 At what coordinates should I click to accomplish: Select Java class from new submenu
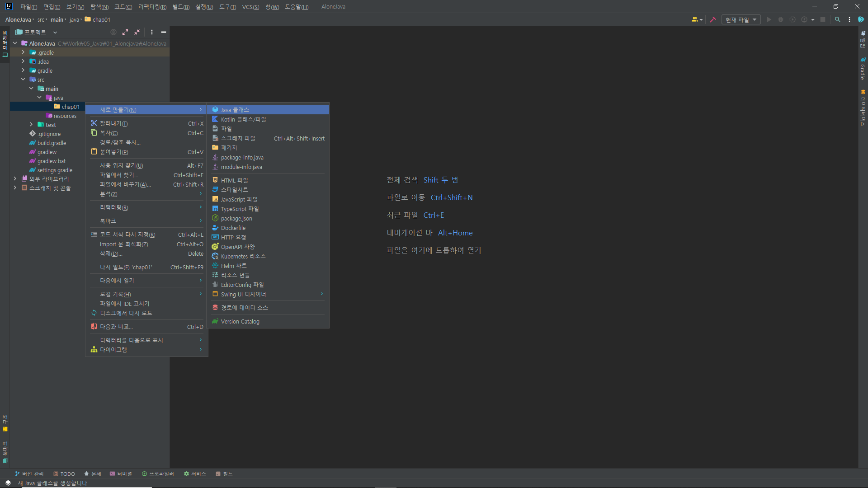pos(235,110)
